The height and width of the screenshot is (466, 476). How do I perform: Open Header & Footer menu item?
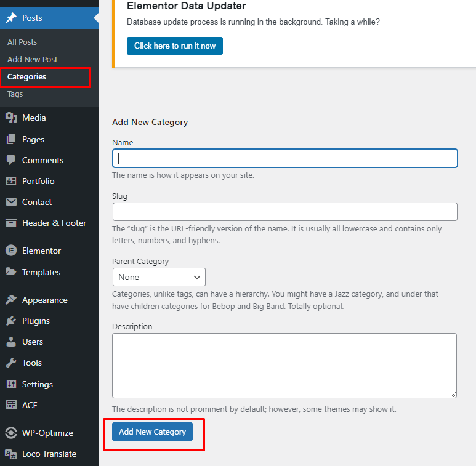tap(54, 223)
